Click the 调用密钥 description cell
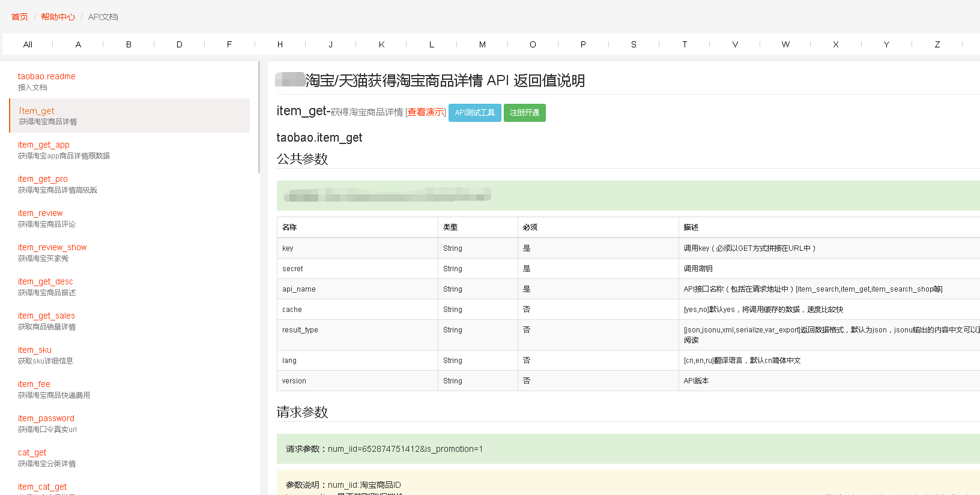The width and height of the screenshot is (980, 495). [829, 269]
